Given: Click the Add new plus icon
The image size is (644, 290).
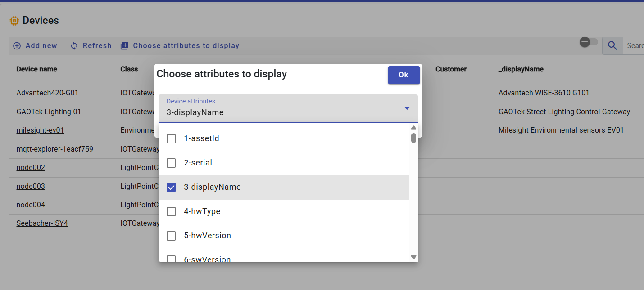Looking at the screenshot, I should (17, 46).
